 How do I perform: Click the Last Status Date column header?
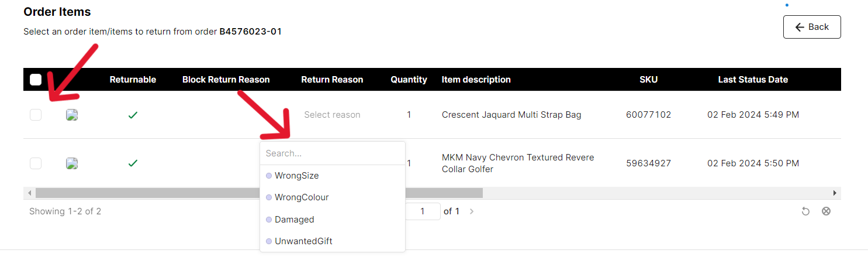pos(753,80)
